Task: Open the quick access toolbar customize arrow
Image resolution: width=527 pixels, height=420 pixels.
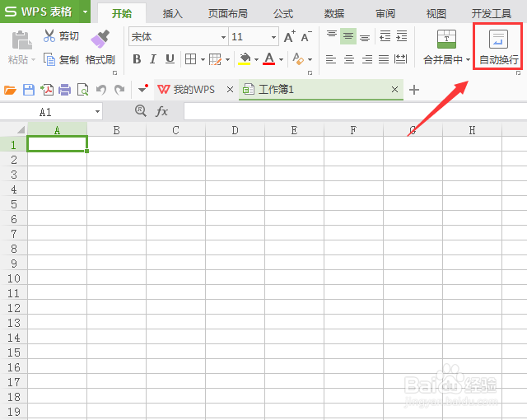Action: (x=142, y=89)
